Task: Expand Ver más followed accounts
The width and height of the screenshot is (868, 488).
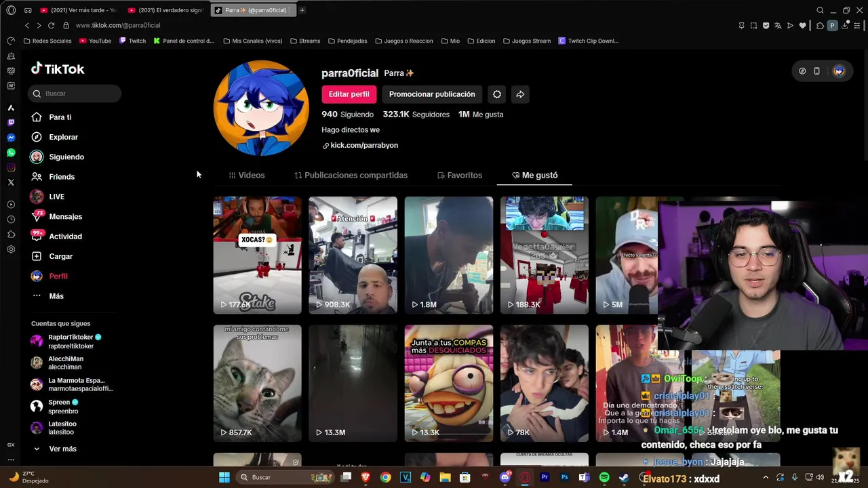Action: click(x=62, y=449)
